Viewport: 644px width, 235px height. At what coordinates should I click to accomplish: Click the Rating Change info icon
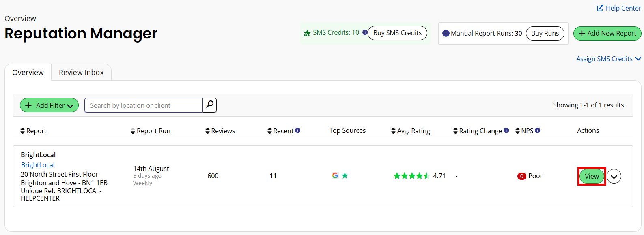[506, 130]
